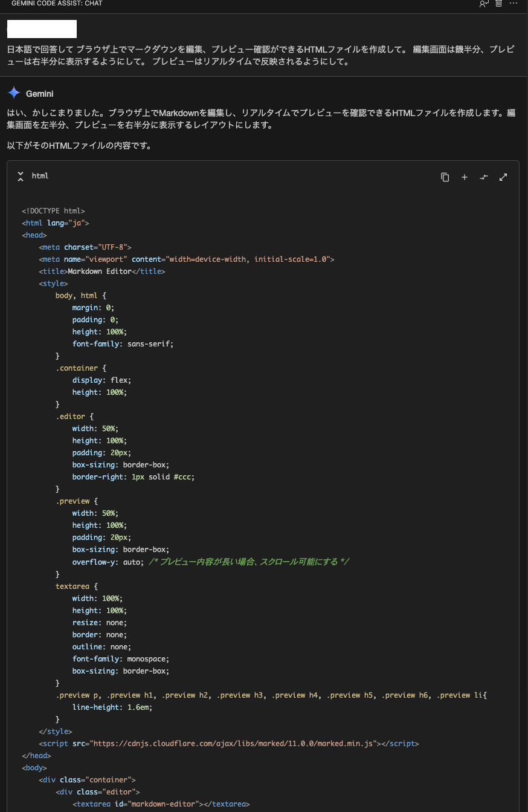Screen dimensions: 528x812
Task: Copy the html code block to clipboard
Action: pyautogui.click(x=445, y=177)
